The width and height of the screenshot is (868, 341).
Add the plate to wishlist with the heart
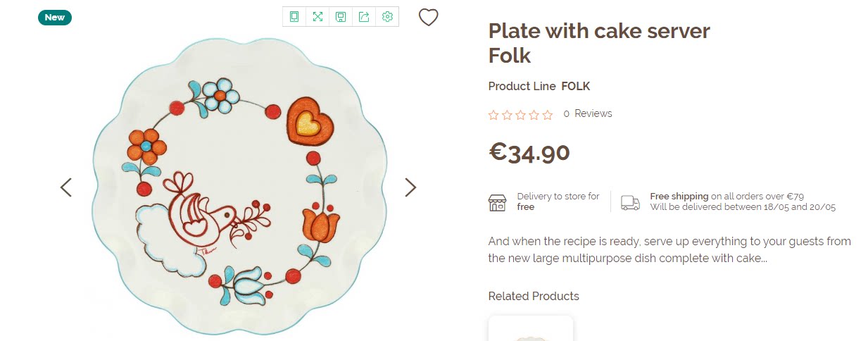429,17
